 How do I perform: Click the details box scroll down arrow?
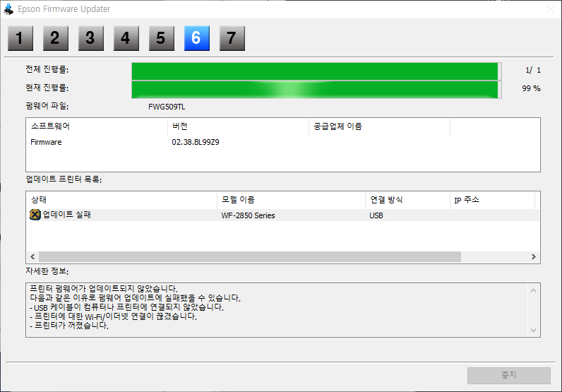pos(533,331)
